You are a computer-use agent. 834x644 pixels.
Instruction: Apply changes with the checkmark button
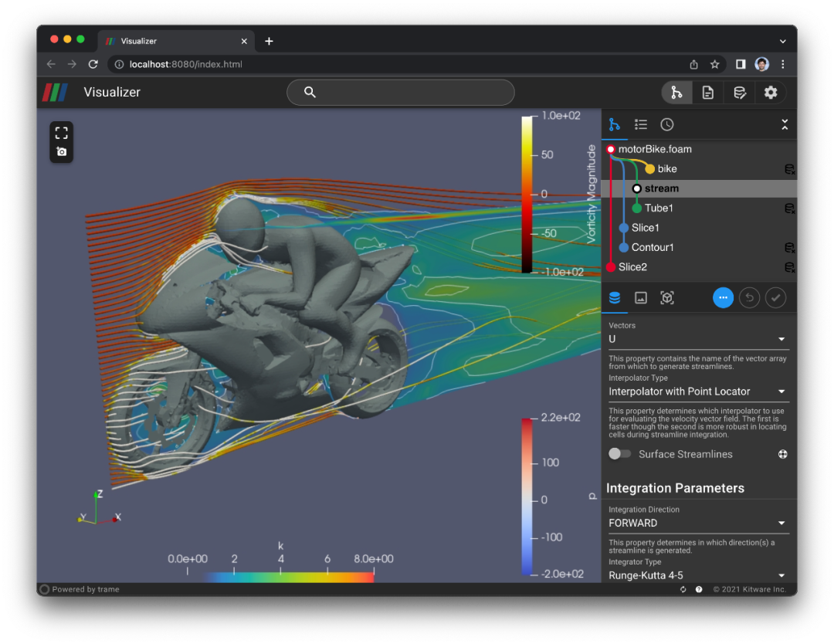775,298
